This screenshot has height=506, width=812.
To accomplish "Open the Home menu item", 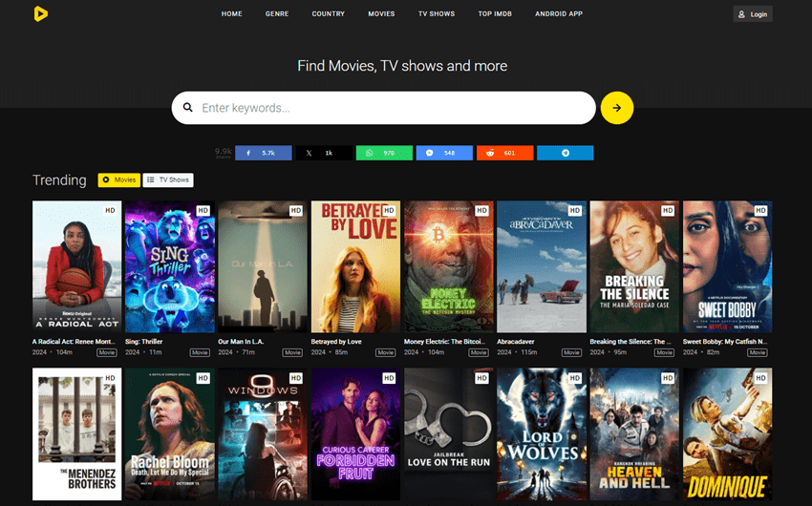I will (x=231, y=14).
